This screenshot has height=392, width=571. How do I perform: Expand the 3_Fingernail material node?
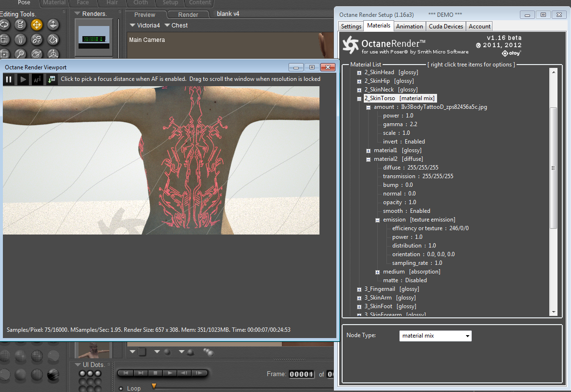[x=359, y=289]
